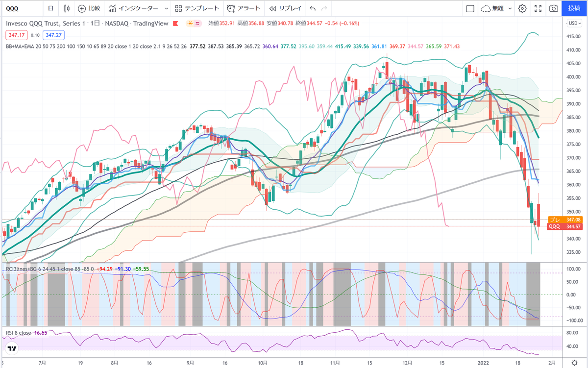Click the RSI value 16.55

tap(40, 333)
